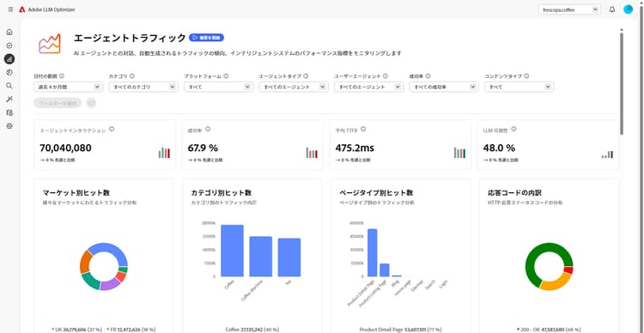Open the gear settings sidebar icon
The image size is (644, 333).
(x=9, y=126)
